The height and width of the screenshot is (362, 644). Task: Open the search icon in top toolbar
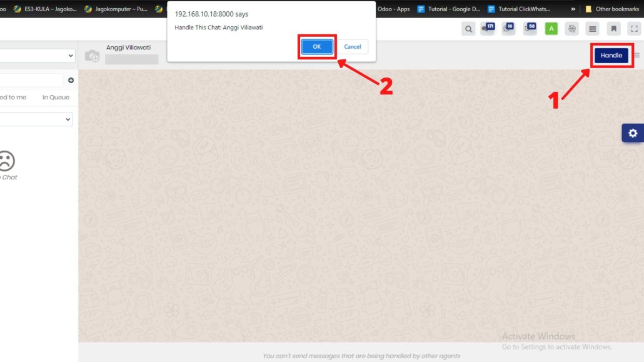[x=468, y=29]
